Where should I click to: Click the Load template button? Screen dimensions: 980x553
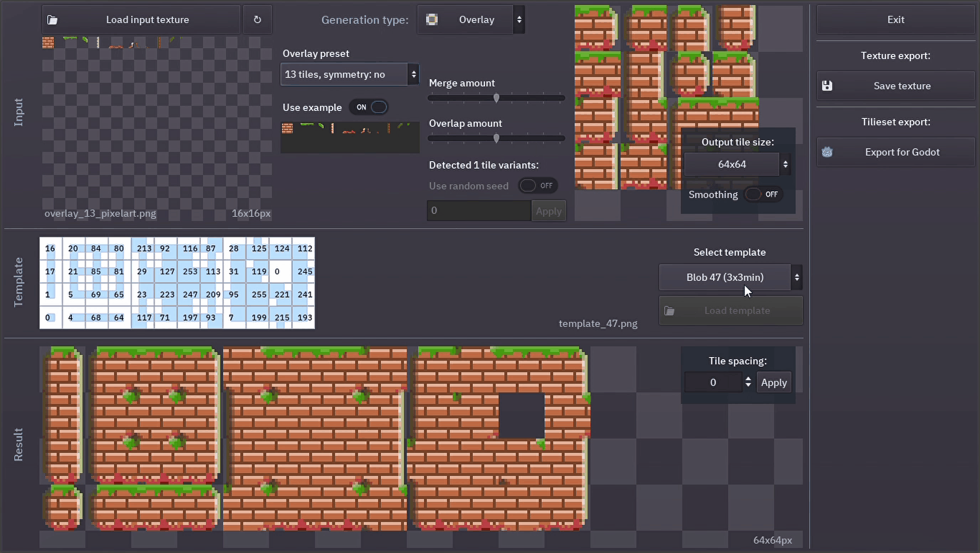click(731, 311)
